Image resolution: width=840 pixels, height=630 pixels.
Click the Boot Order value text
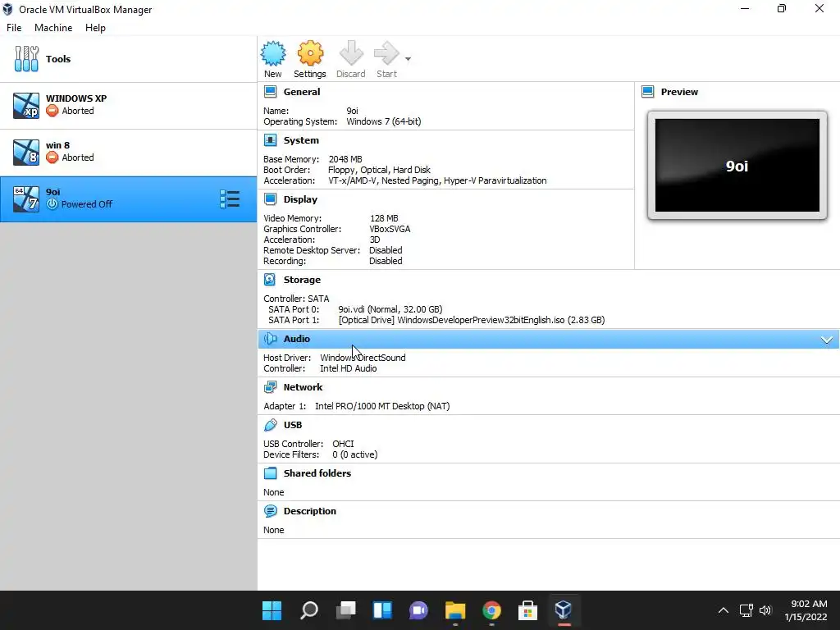coord(379,170)
